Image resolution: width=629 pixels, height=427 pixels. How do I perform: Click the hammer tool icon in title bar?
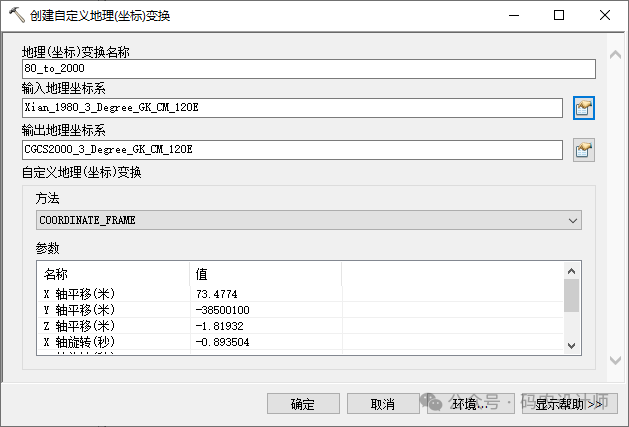16,16
